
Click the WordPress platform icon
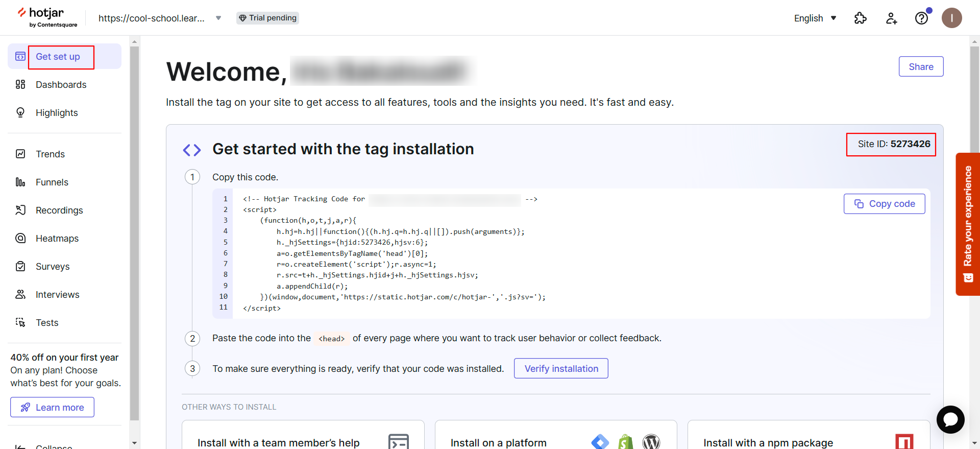pos(651,442)
